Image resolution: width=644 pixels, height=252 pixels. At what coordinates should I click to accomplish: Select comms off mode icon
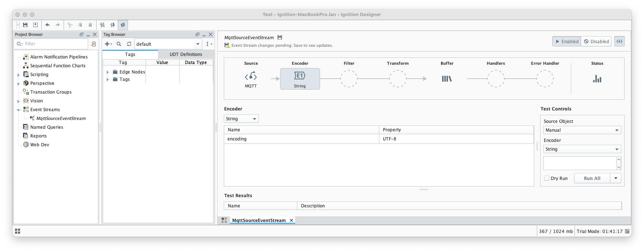tap(102, 25)
